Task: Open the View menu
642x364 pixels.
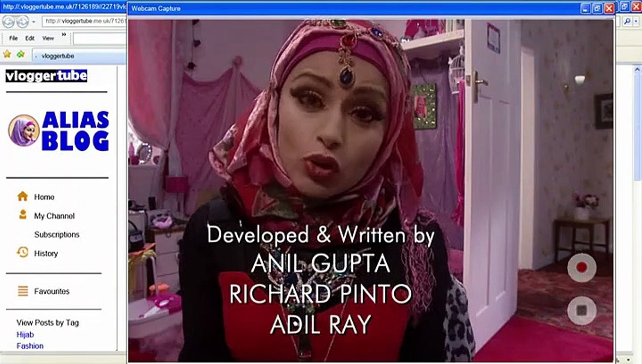Action: click(x=48, y=38)
